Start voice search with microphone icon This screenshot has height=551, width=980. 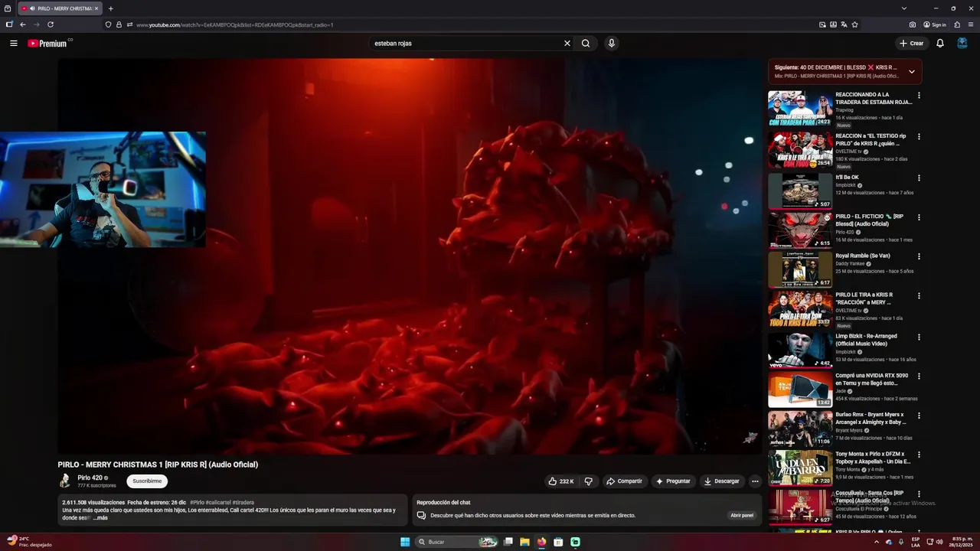pyautogui.click(x=611, y=44)
